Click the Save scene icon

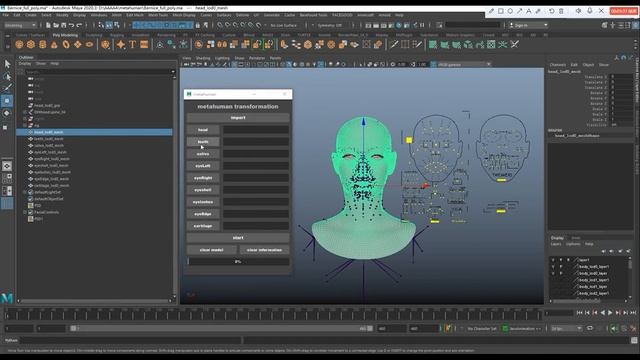click(64, 25)
